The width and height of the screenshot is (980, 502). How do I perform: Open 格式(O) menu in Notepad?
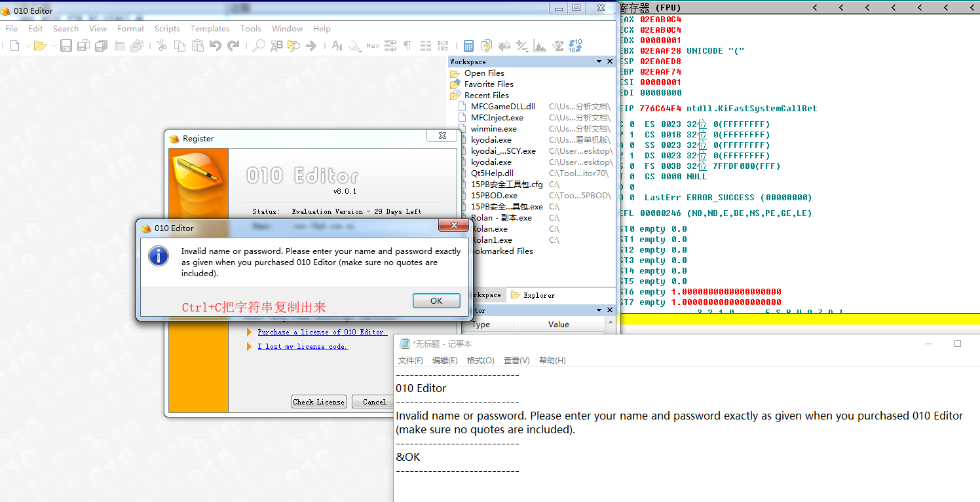tap(481, 361)
